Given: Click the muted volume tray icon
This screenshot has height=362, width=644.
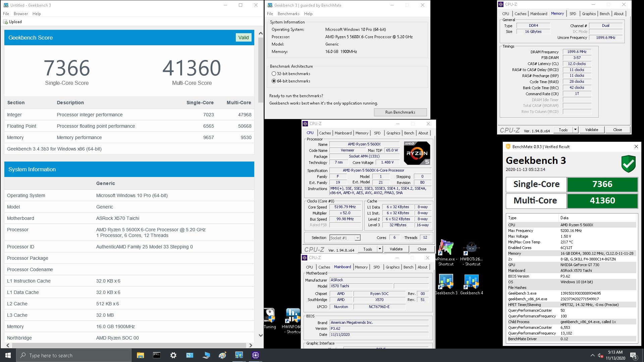Looking at the screenshot, I should pyautogui.click(x=600, y=355).
